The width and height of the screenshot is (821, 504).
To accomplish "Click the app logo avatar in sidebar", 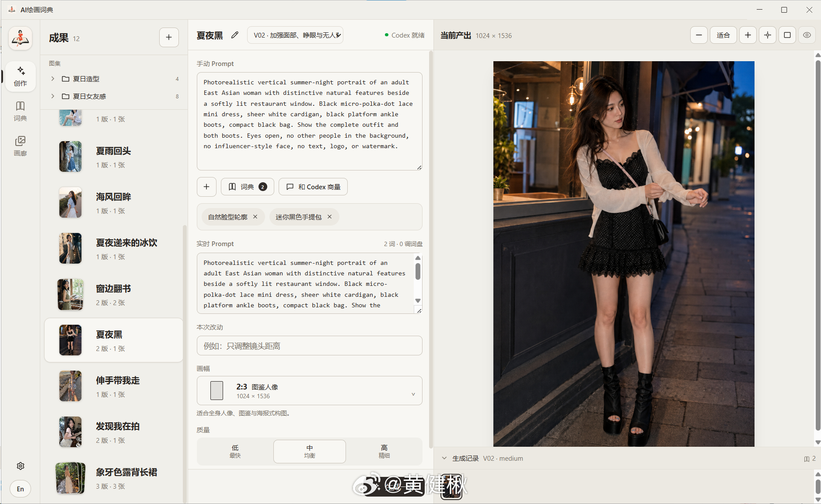I will pyautogui.click(x=21, y=38).
